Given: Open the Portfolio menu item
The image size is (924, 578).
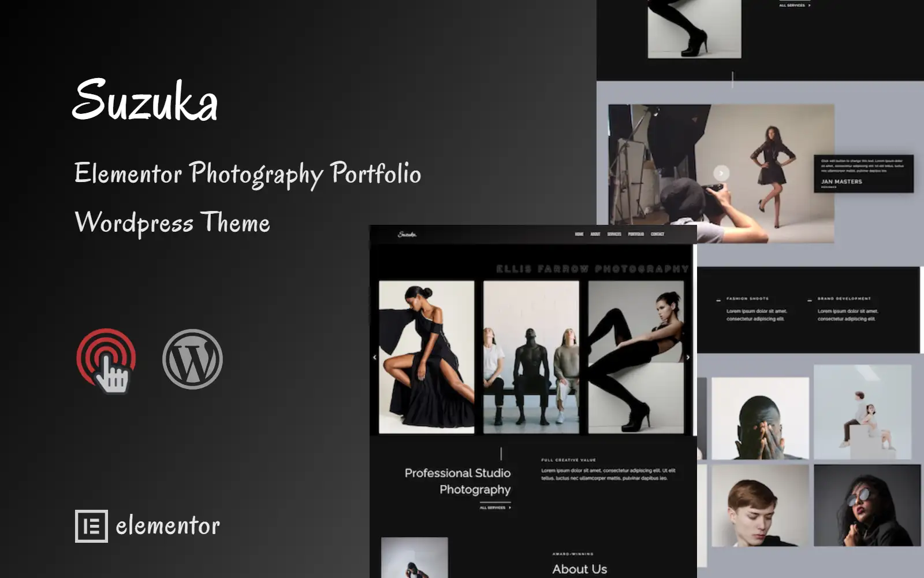Looking at the screenshot, I should click(636, 234).
